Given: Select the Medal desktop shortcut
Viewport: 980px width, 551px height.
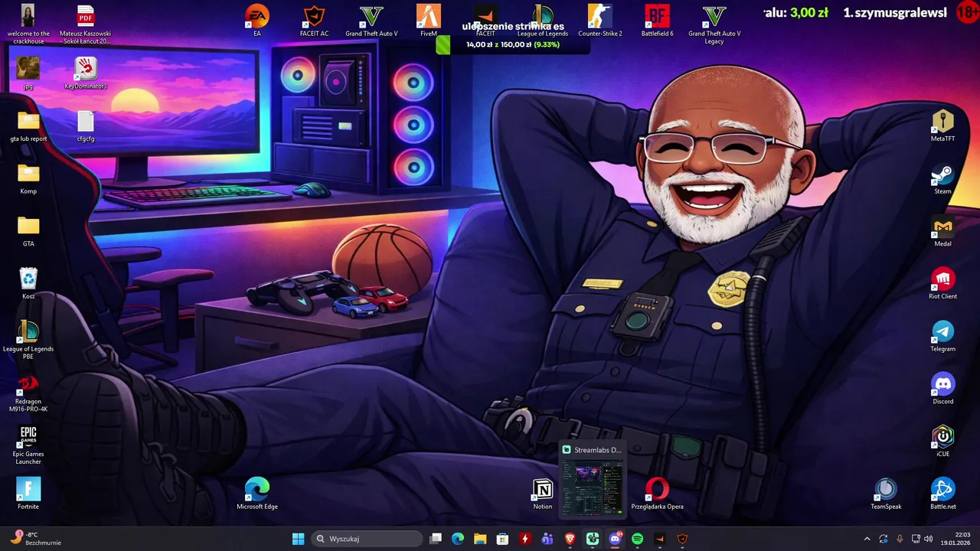Looking at the screenshot, I should [x=942, y=231].
